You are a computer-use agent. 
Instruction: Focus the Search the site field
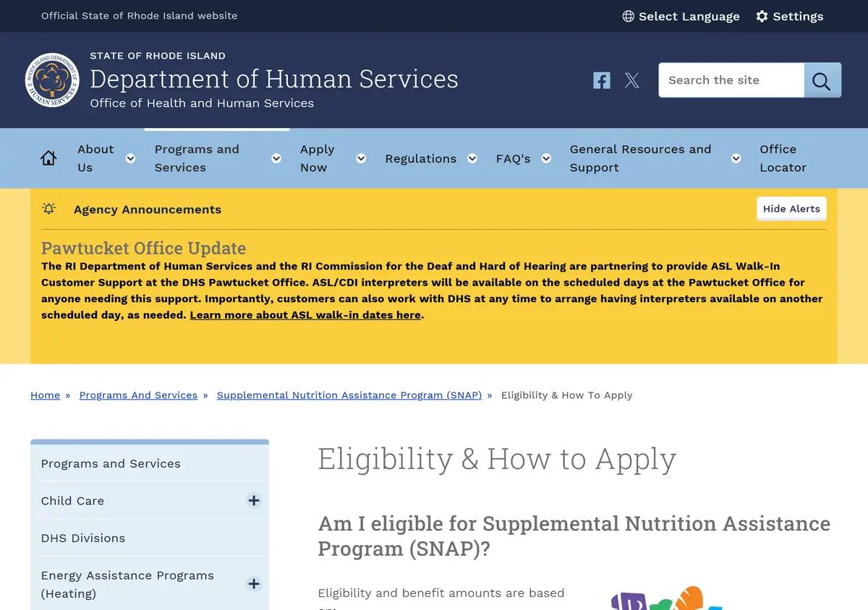pos(731,80)
